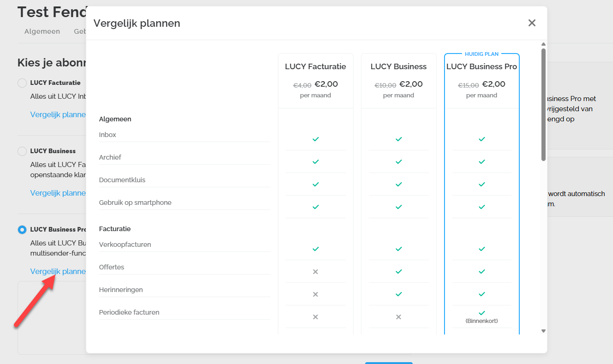Click the Inbox feature label
This screenshot has width=613, height=364.
click(x=108, y=135)
